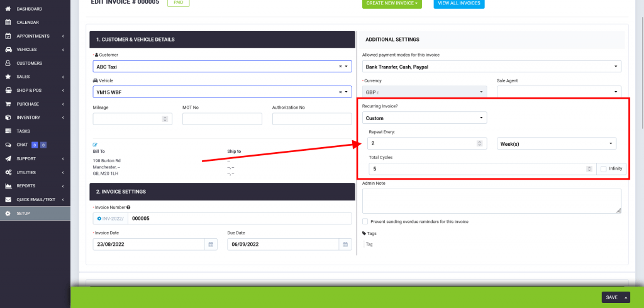Screen dimensions: 644x308
Task: Click into the Admin Note text area
Action: [491, 201]
